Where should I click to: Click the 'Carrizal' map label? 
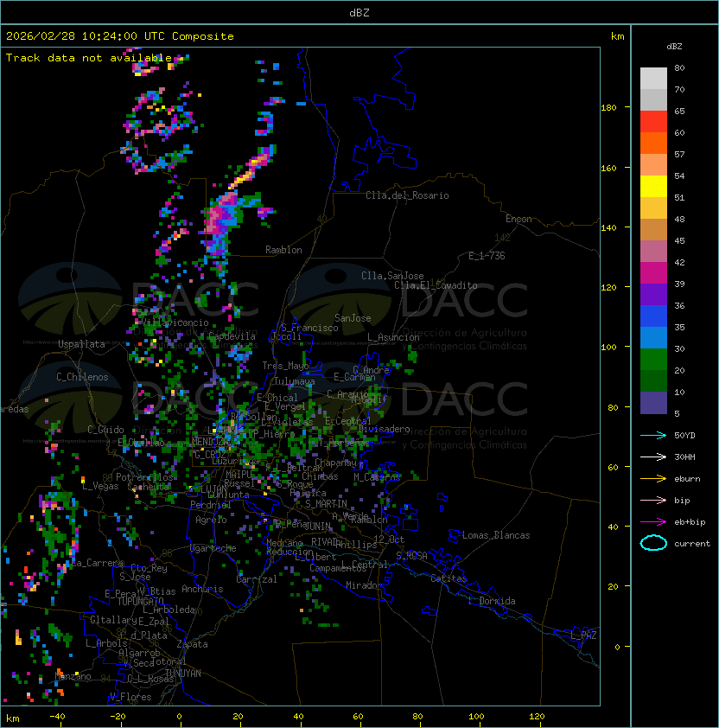point(257,579)
